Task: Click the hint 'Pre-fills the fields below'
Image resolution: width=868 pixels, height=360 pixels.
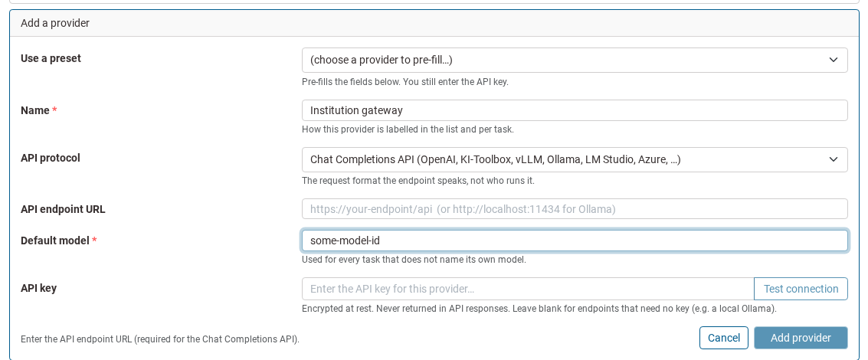Action: pyautogui.click(x=405, y=82)
